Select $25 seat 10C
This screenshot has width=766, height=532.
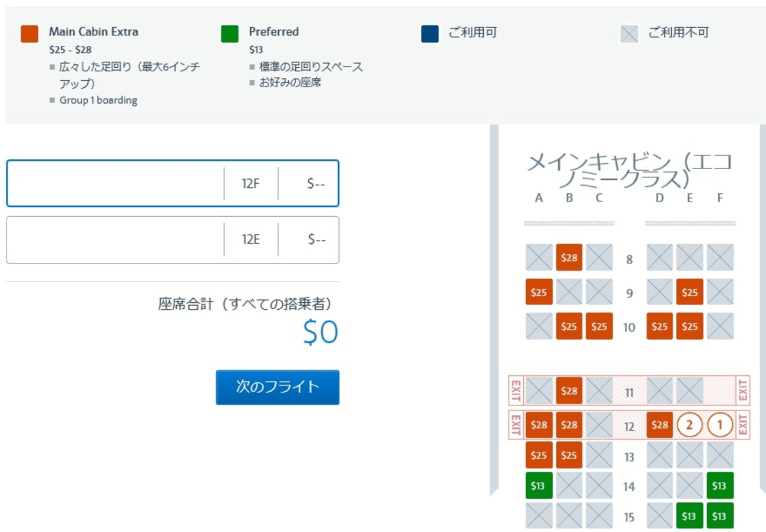599,326
